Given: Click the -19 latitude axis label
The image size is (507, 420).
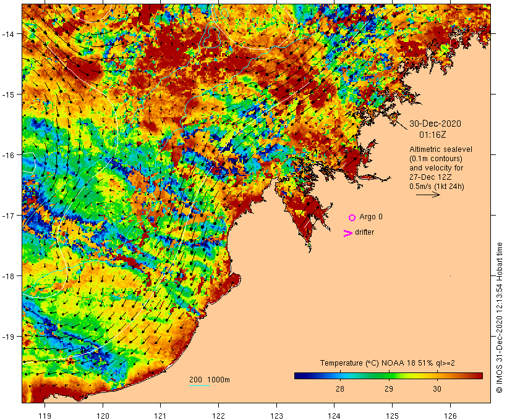Looking at the screenshot, I should click(7, 337).
